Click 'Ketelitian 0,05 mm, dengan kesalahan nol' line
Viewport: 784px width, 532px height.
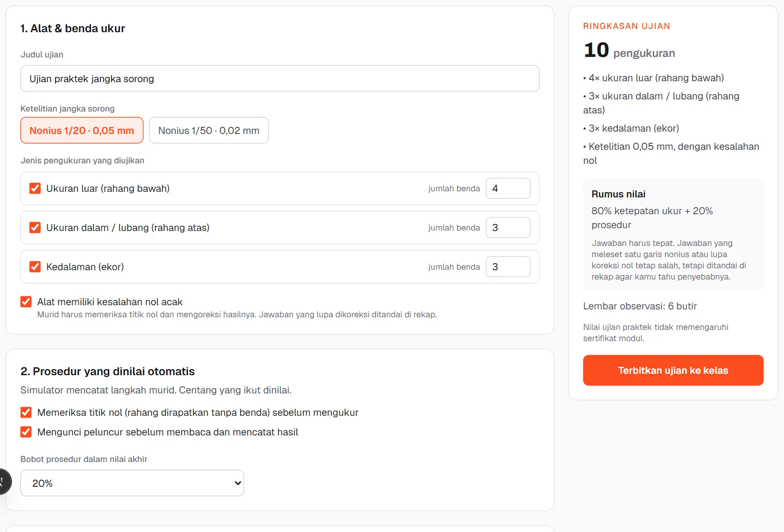coord(671,154)
